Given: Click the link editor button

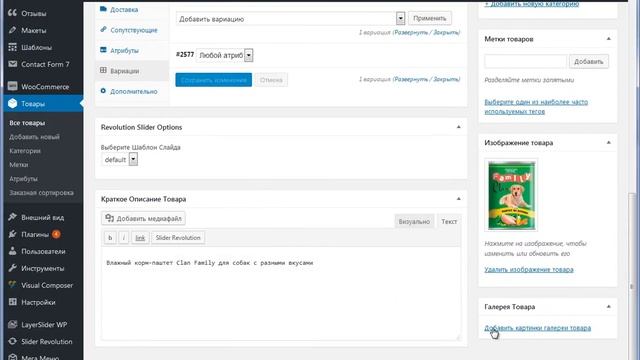Looking at the screenshot, I should (x=140, y=238).
